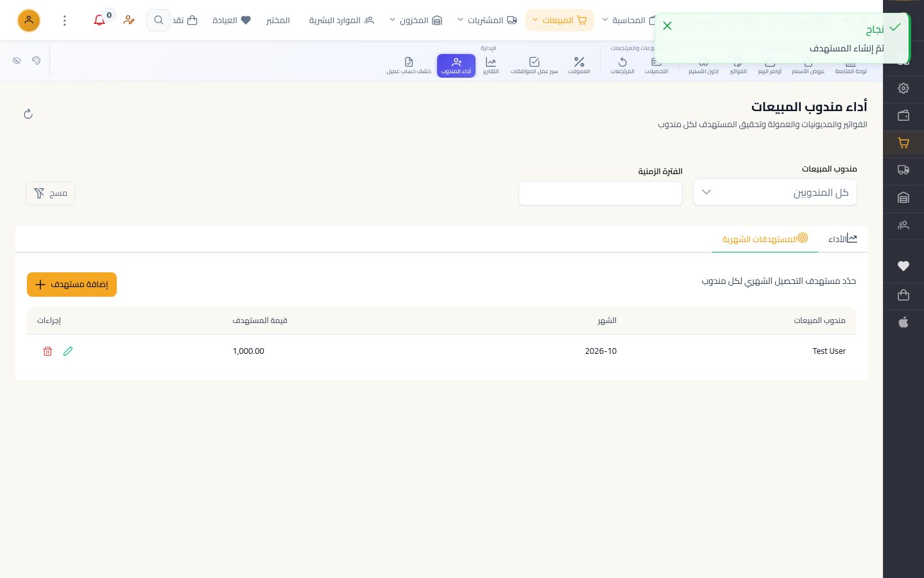Open apple icon in dark sidebar
The width and height of the screenshot is (924, 578).
[x=903, y=322]
